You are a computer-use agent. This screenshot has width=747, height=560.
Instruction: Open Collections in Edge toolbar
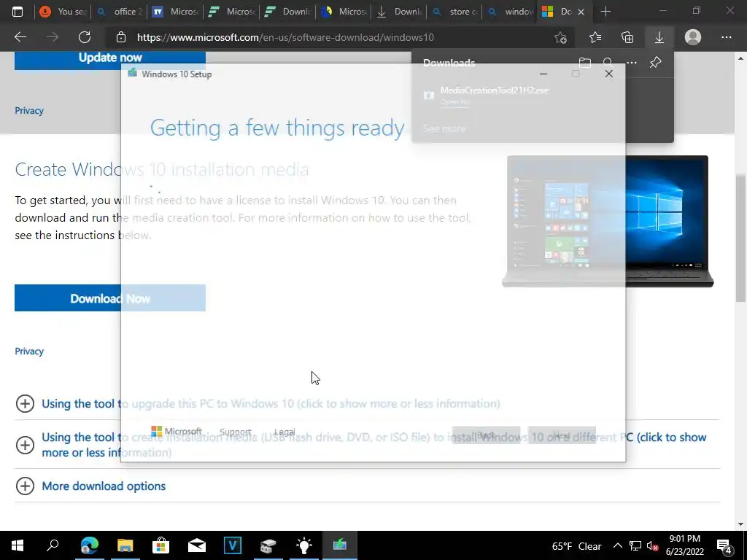pyautogui.click(x=627, y=37)
